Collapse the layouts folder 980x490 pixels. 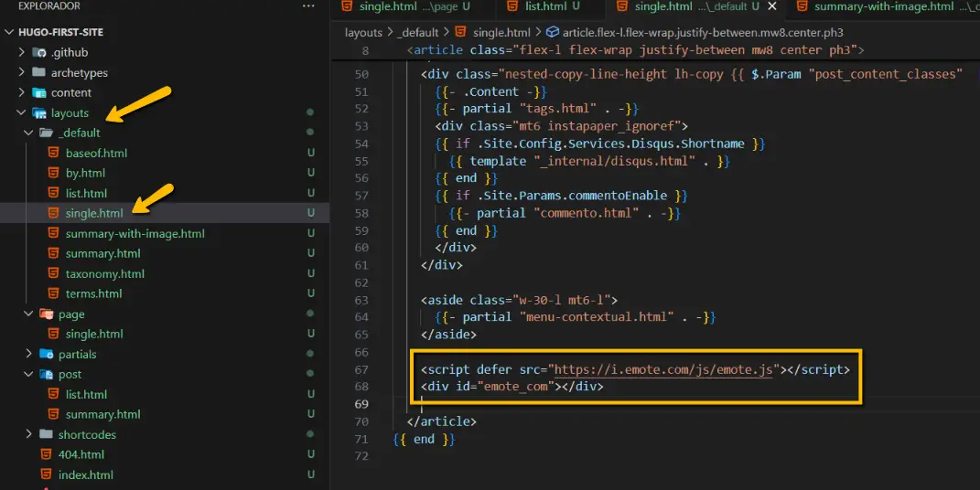[22, 113]
